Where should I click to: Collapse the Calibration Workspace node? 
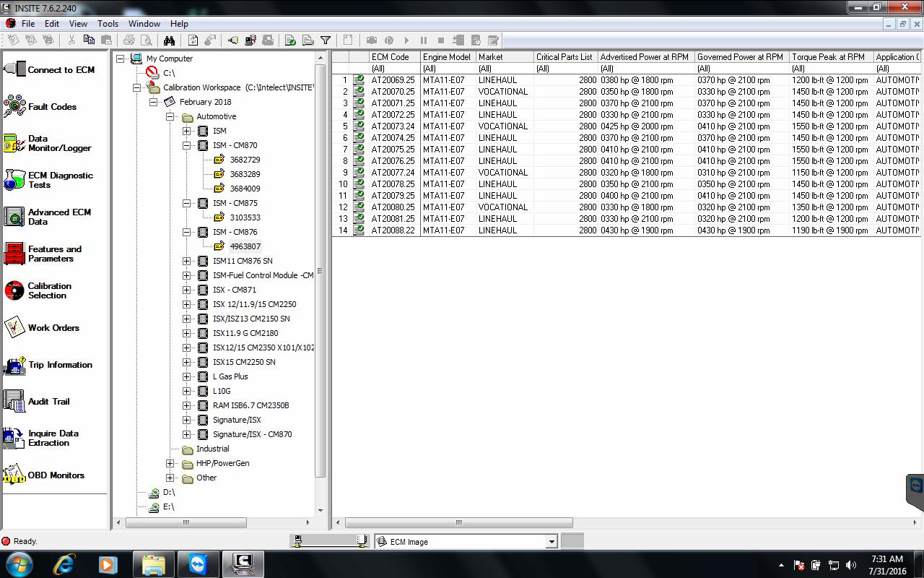coord(137,87)
